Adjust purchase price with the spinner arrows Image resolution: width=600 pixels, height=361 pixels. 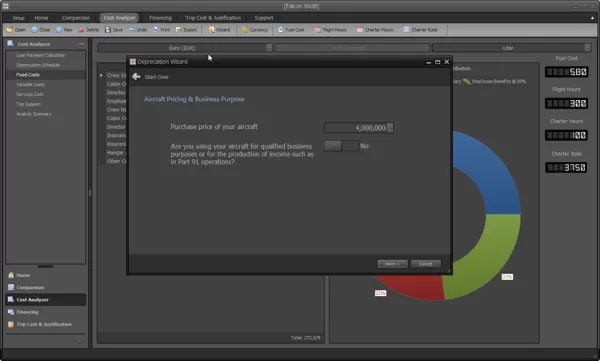(390, 127)
